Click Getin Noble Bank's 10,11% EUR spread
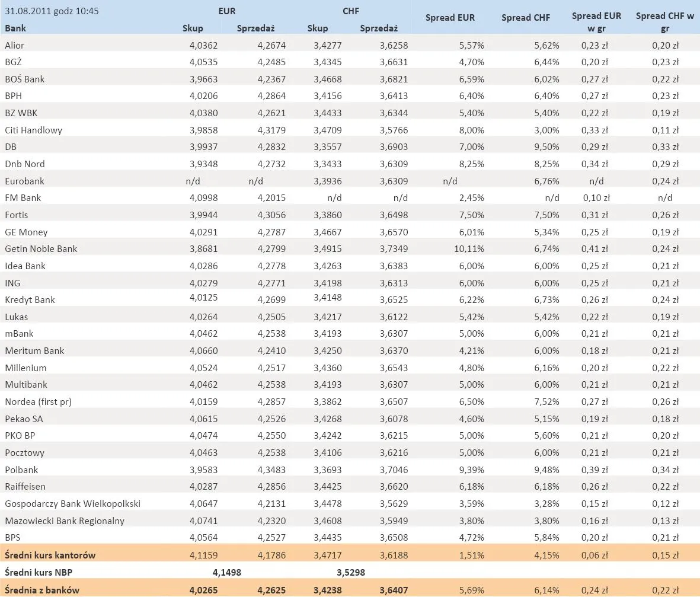700x597 pixels. click(x=469, y=249)
